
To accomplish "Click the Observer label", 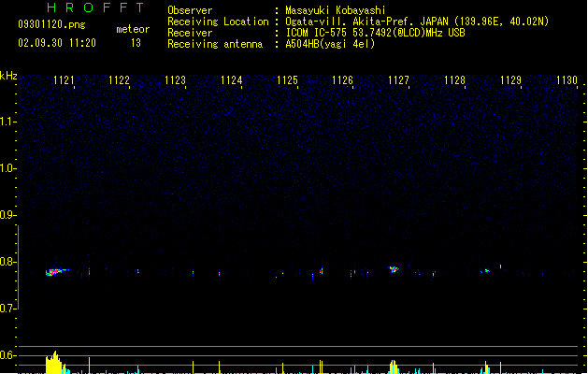I will point(190,10).
